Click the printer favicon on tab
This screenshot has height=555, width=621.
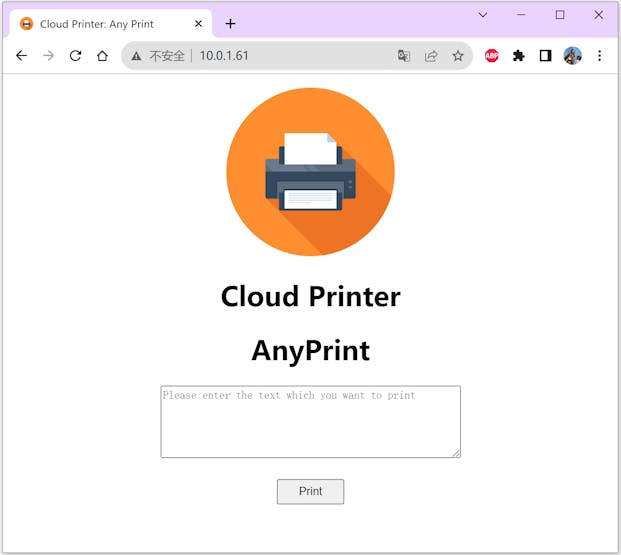click(27, 24)
